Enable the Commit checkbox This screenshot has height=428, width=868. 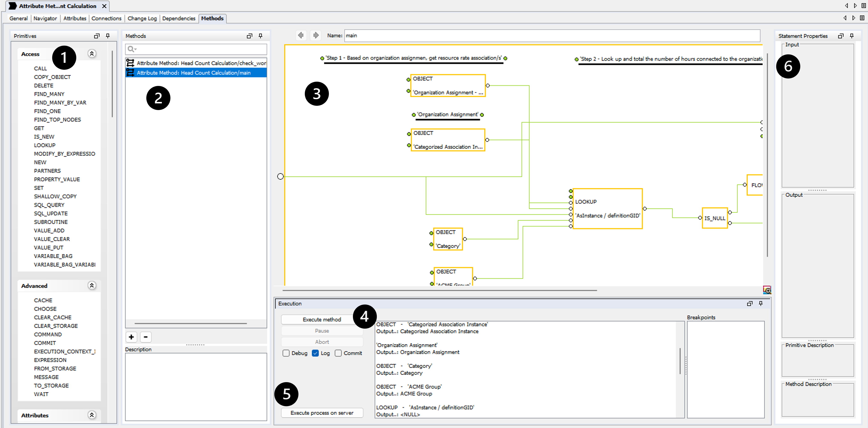[x=338, y=353]
